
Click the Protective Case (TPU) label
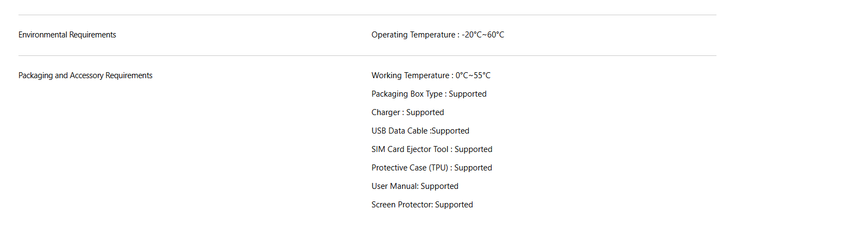(410, 168)
